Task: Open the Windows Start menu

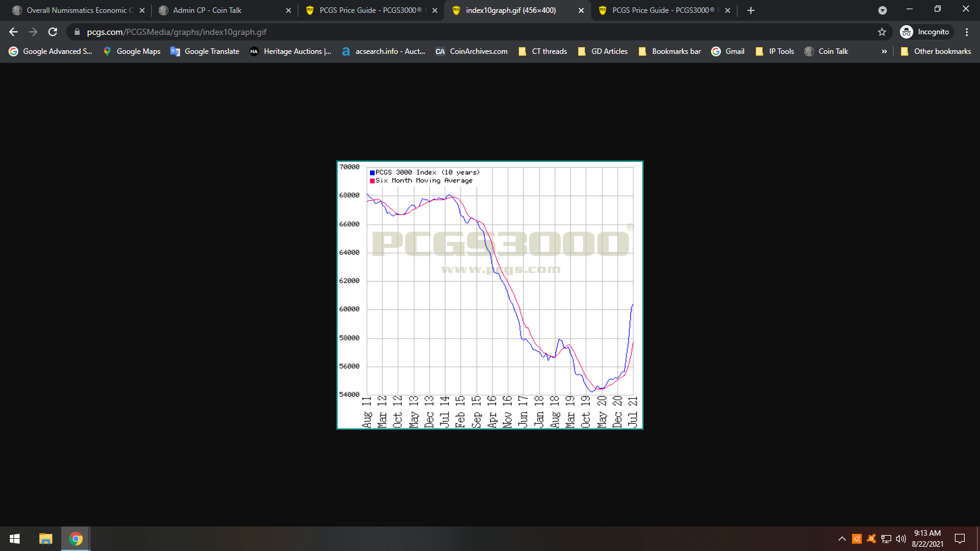Action: (15, 539)
